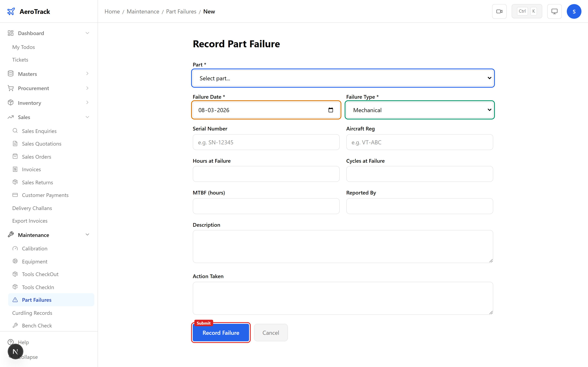
Task: Click the video camera icon in the header
Action: tap(499, 11)
